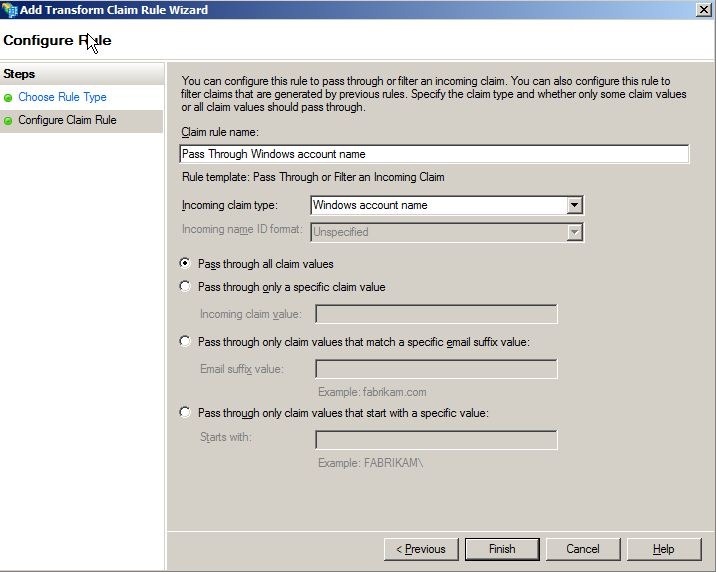
Task: Expand the Incoming claim type dropdown
Action: click(574, 205)
